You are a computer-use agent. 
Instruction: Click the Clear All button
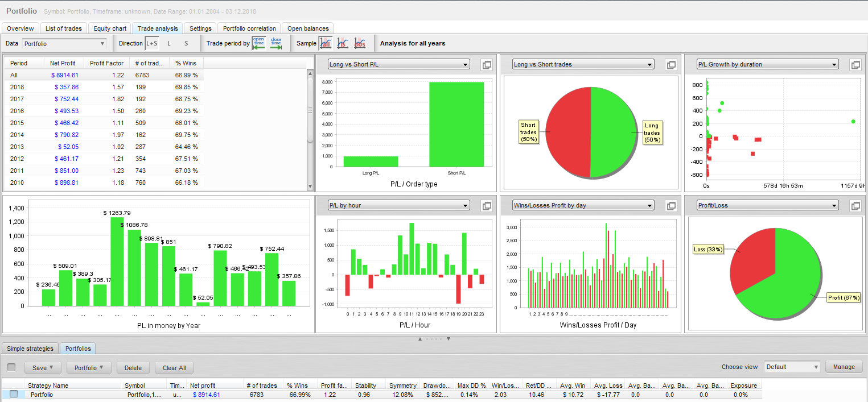[174, 368]
